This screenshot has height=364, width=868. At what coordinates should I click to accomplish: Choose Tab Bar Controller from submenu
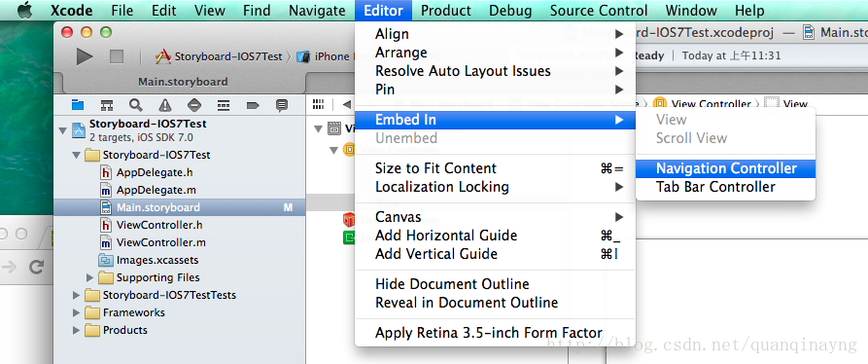click(x=725, y=187)
